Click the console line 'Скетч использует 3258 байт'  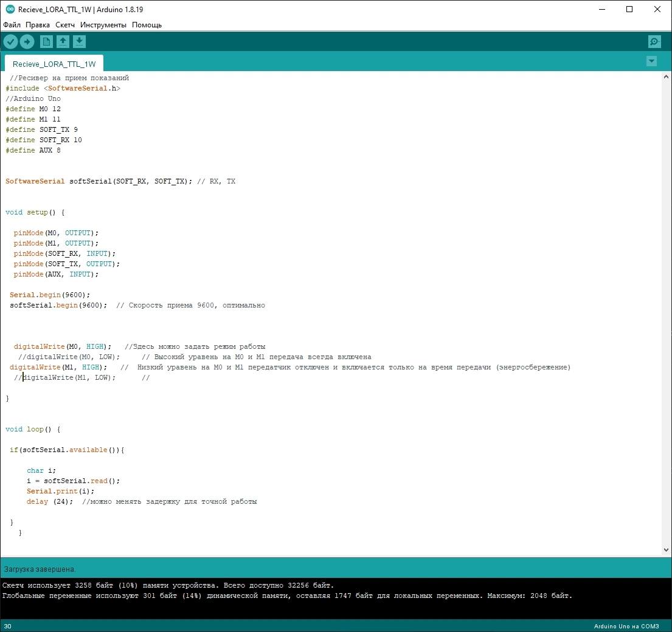tap(168, 585)
